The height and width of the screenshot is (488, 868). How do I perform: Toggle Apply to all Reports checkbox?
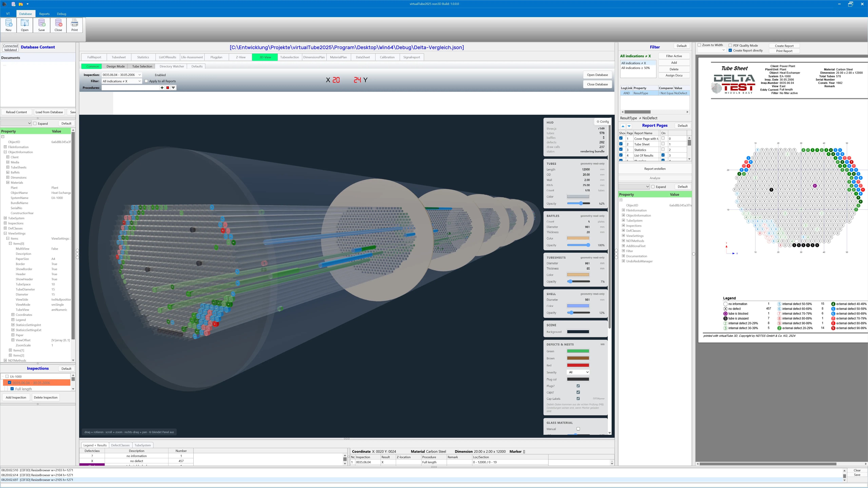[146, 81]
